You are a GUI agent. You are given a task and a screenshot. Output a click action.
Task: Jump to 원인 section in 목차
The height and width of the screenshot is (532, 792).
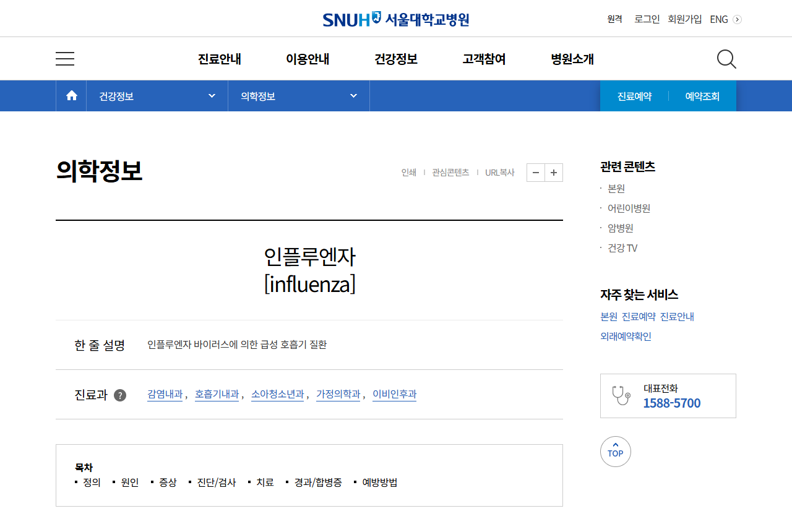(x=130, y=483)
